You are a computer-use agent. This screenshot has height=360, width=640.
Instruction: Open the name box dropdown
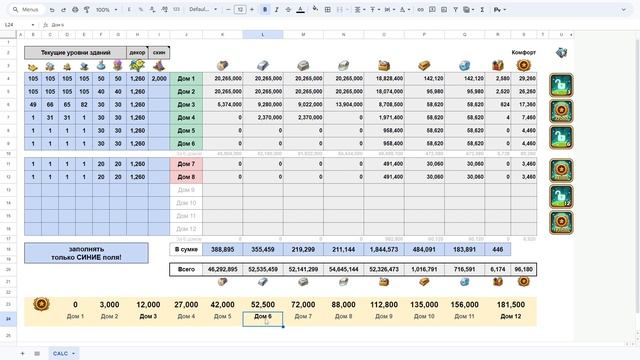click(x=33, y=25)
